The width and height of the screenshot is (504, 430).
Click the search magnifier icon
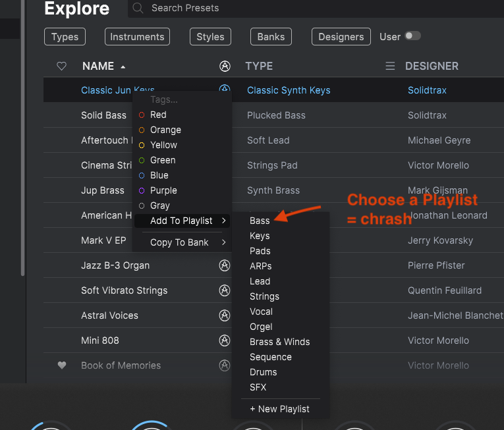coord(138,9)
